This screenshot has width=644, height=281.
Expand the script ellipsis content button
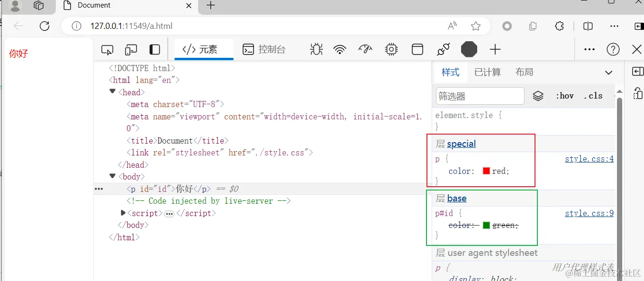click(x=169, y=214)
